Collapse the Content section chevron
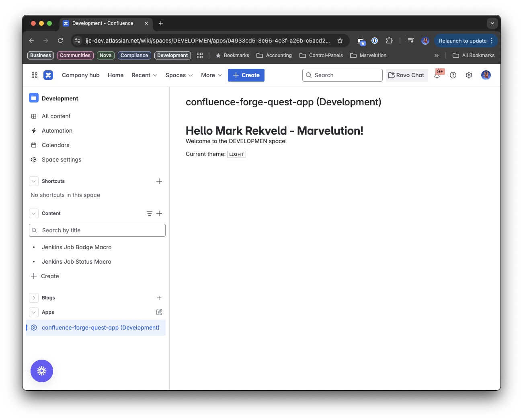 pyautogui.click(x=34, y=213)
